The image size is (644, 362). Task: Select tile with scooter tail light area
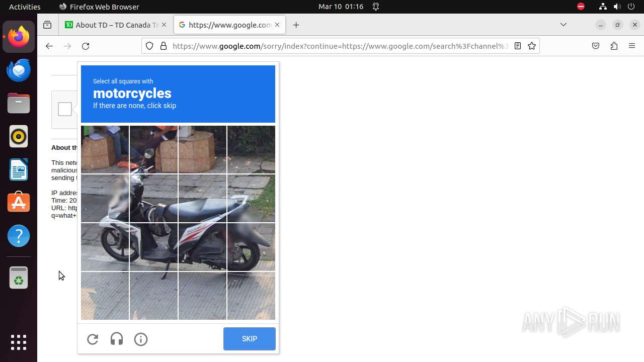(252, 199)
